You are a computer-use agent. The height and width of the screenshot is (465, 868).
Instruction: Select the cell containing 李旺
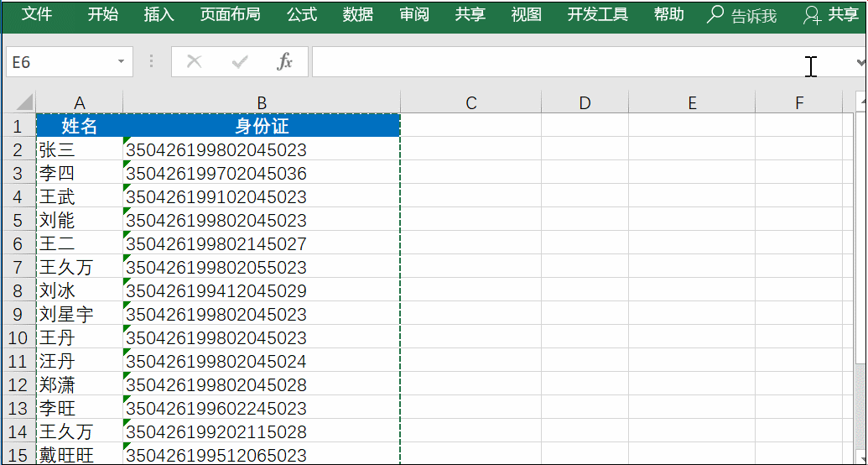tap(79, 408)
